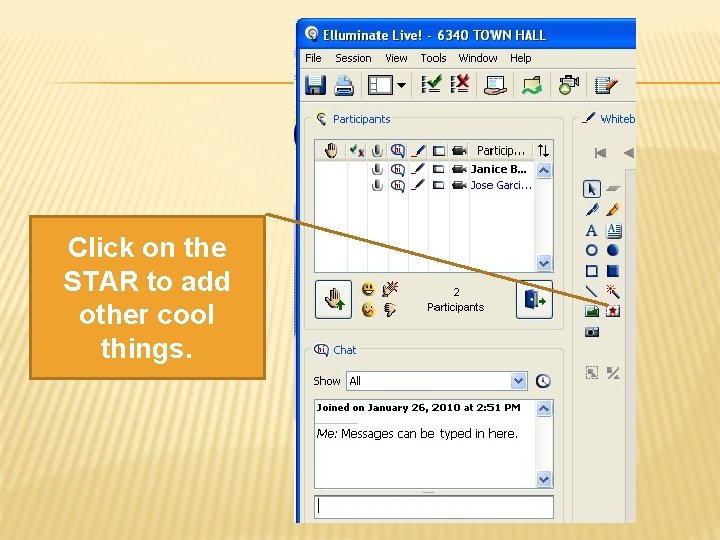The height and width of the screenshot is (540, 720).
Task: Click the microphone column header
Action: pyautogui.click(x=377, y=151)
